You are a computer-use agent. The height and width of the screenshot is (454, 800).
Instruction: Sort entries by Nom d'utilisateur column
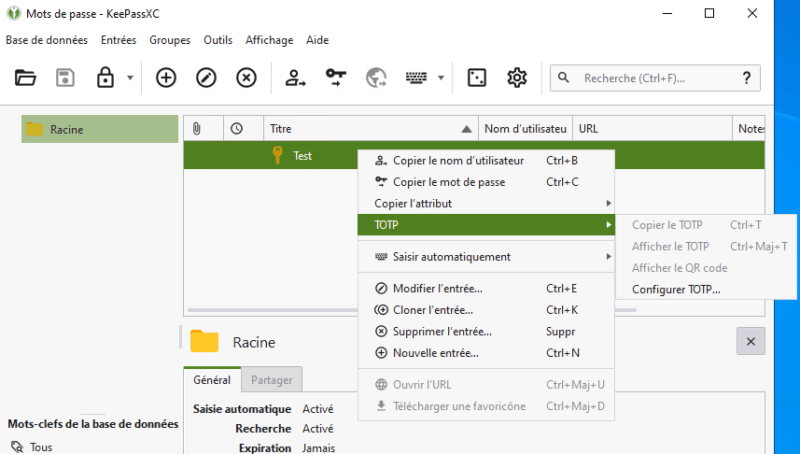click(x=524, y=129)
